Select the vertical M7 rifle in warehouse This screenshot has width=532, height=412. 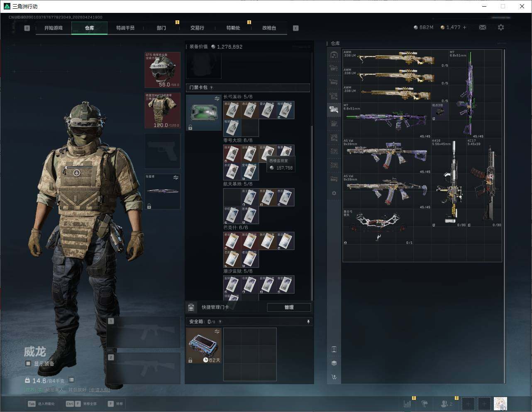click(475, 94)
